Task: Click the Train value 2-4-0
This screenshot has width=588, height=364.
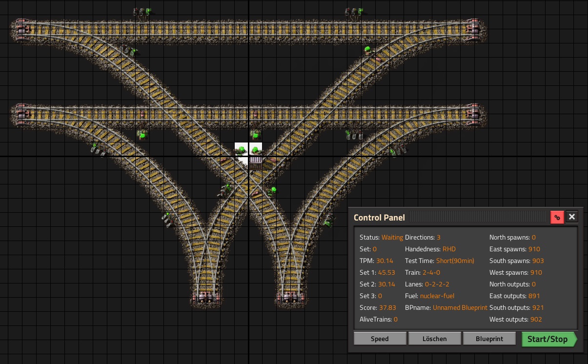Action: coord(432,273)
